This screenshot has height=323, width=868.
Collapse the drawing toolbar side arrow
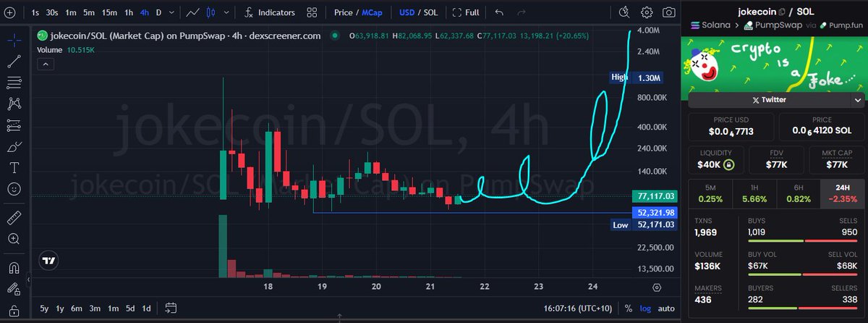[x=28, y=279]
